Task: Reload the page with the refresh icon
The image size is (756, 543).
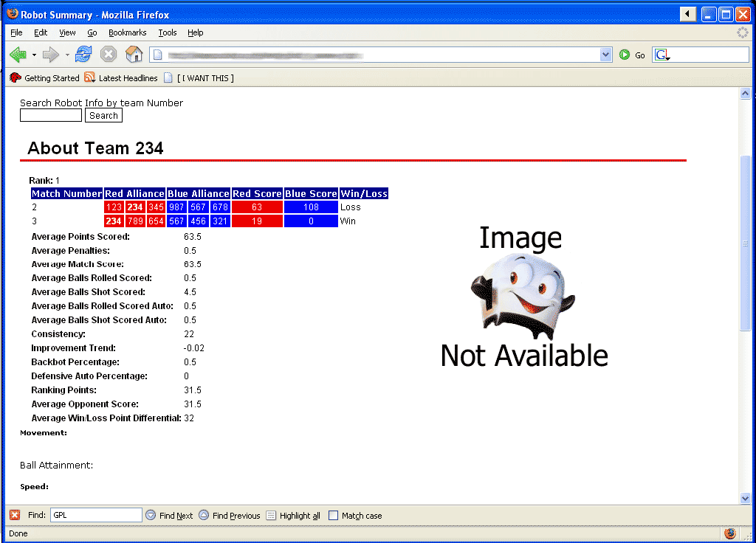Action: pyautogui.click(x=83, y=55)
